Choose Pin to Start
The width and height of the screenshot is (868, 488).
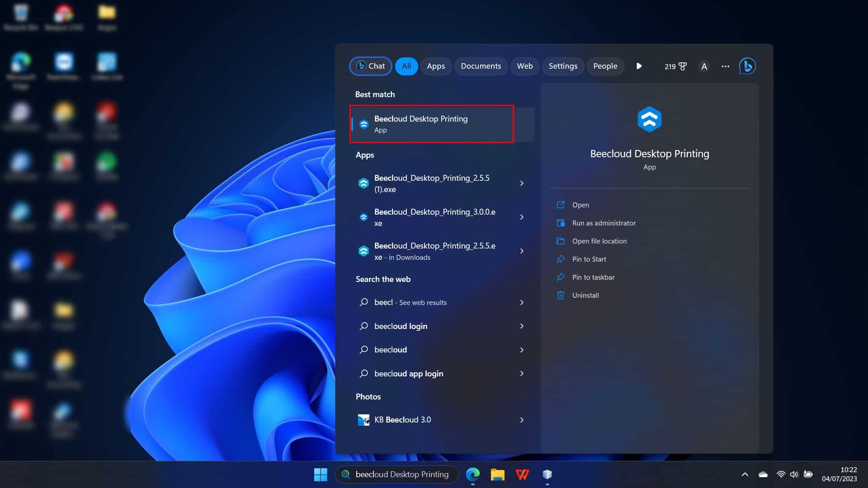pyautogui.click(x=589, y=259)
